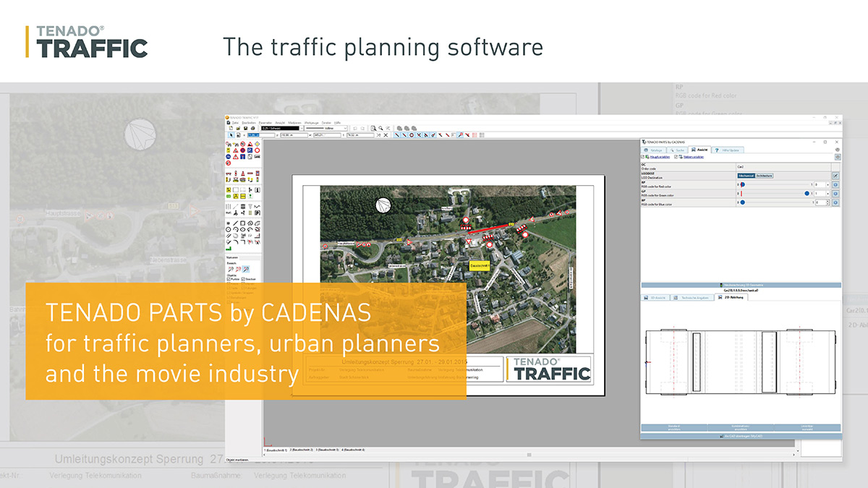
Task: Click the X cancel icon beside coordinate fields
Action: [386, 135]
